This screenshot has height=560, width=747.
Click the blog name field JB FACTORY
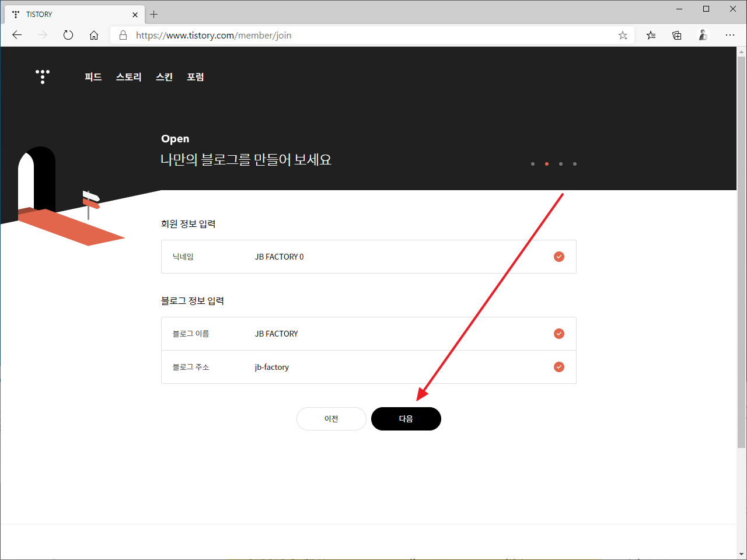click(369, 334)
